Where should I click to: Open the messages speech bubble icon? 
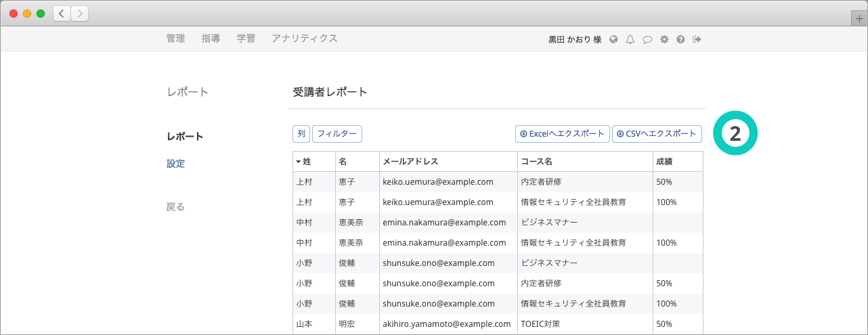tap(647, 39)
